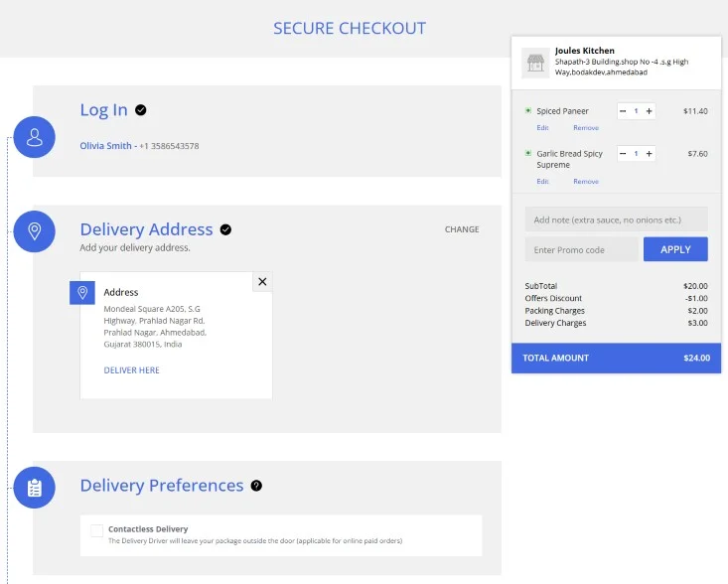Close the address card
The image size is (728, 584).
262,282
